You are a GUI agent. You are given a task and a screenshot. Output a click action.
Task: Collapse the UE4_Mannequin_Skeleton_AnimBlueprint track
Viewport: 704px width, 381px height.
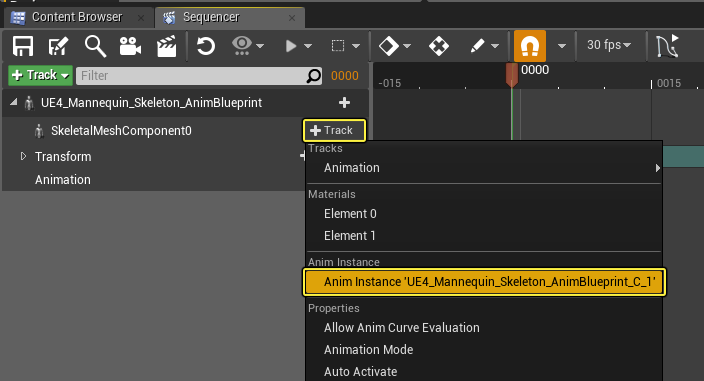click(14, 102)
